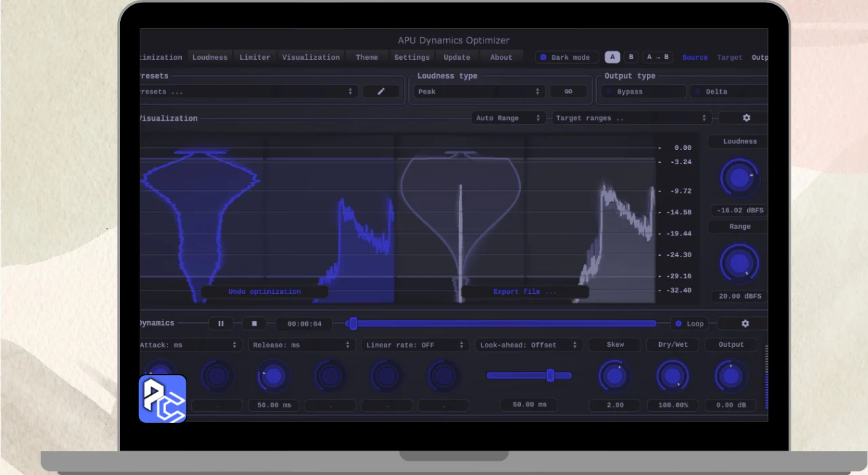Click the link icon beside Loudness type
868x475 pixels.
[568, 92]
